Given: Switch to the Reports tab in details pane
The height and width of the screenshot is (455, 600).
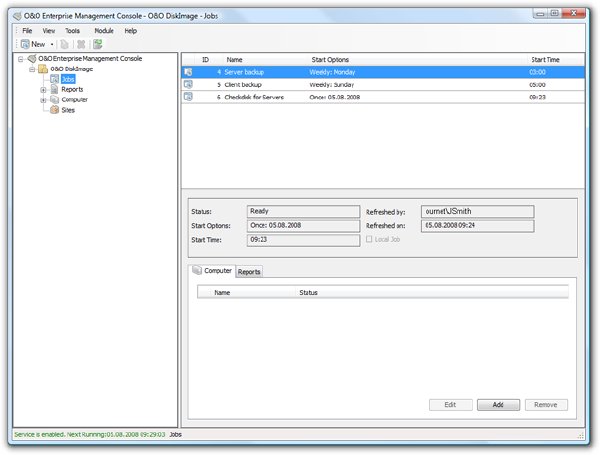Looking at the screenshot, I should pos(249,272).
